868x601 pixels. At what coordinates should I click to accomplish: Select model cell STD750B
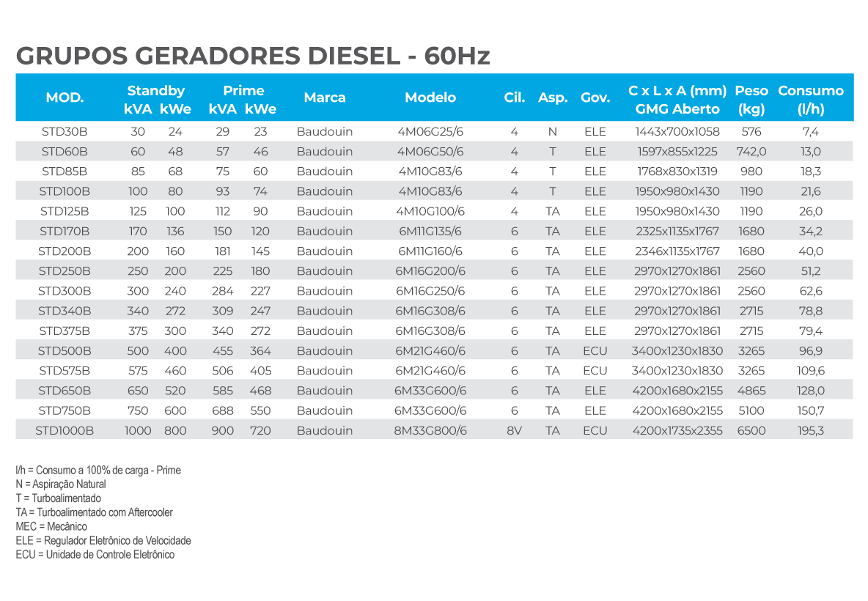tap(65, 410)
